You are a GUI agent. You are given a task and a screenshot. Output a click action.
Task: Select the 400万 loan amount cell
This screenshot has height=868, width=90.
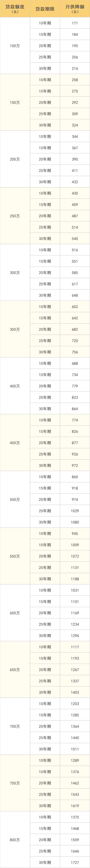coord(15,386)
